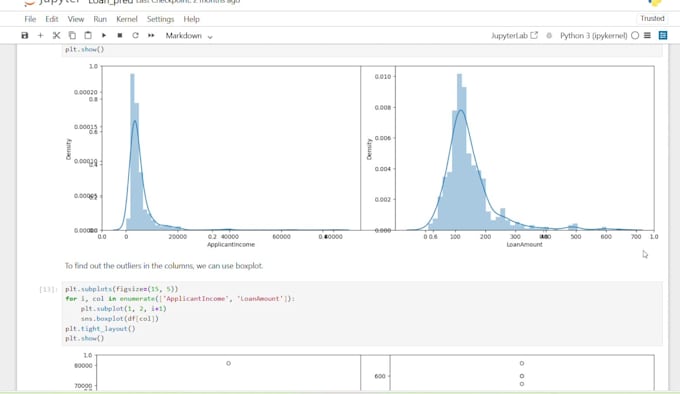This screenshot has width=680, height=394.
Task: Click the [13] execution count prompt
Action: (x=48, y=289)
